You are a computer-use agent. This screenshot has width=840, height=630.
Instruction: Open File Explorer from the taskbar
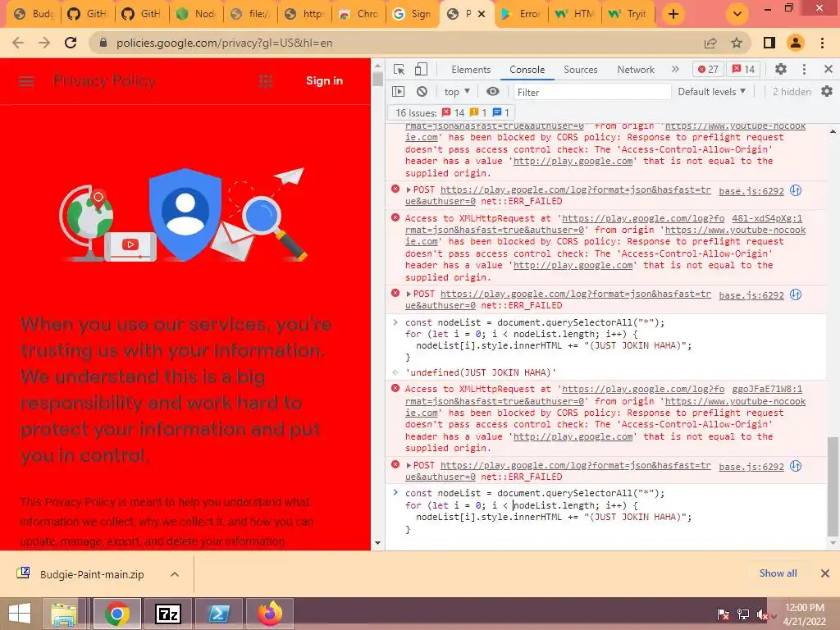64,614
